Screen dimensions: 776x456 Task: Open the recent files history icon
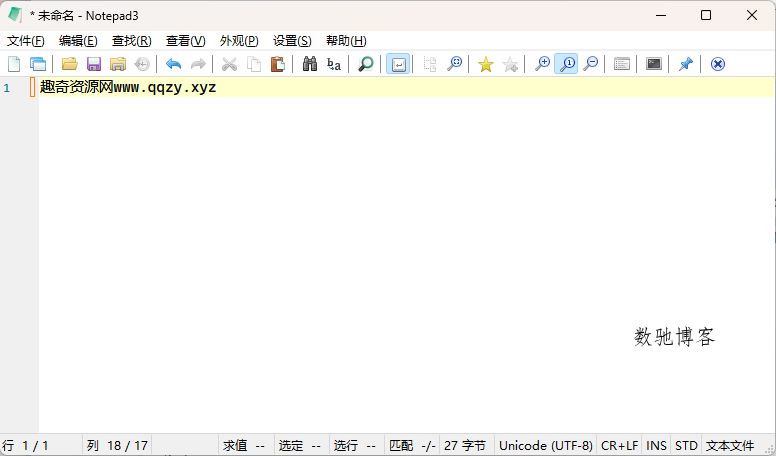click(x=142, y=64)
